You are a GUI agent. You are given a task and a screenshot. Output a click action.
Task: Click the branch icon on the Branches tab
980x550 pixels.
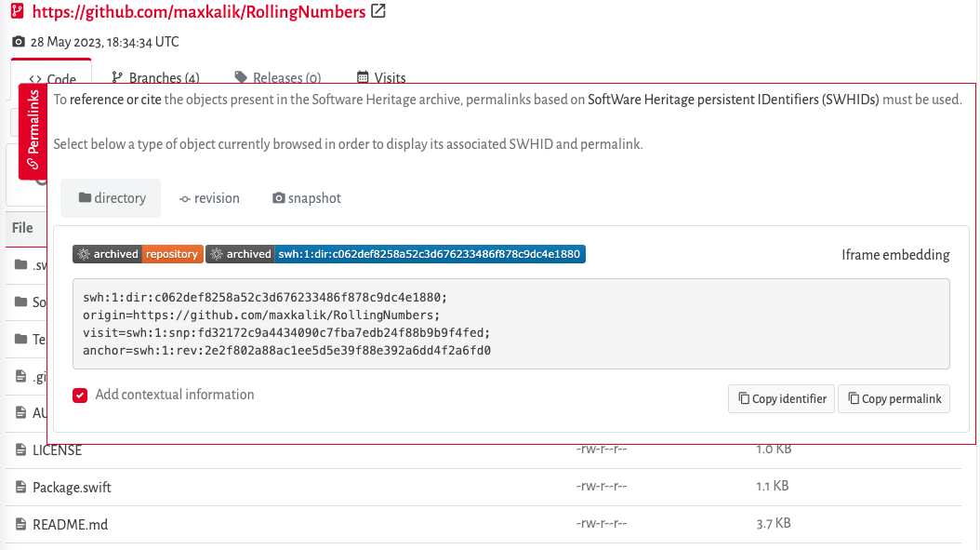pos(115,77)
